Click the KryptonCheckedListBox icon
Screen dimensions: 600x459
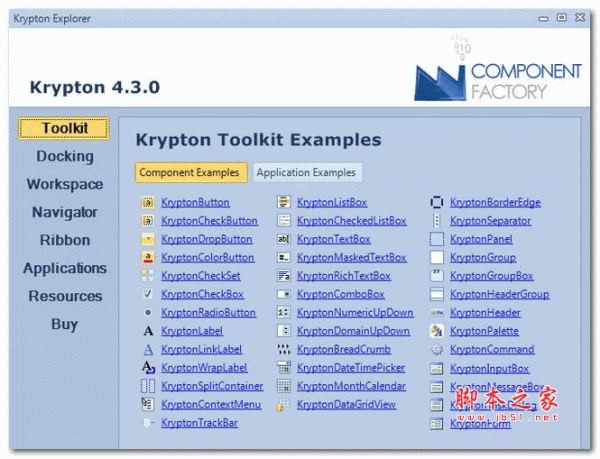tap(284, 221)
